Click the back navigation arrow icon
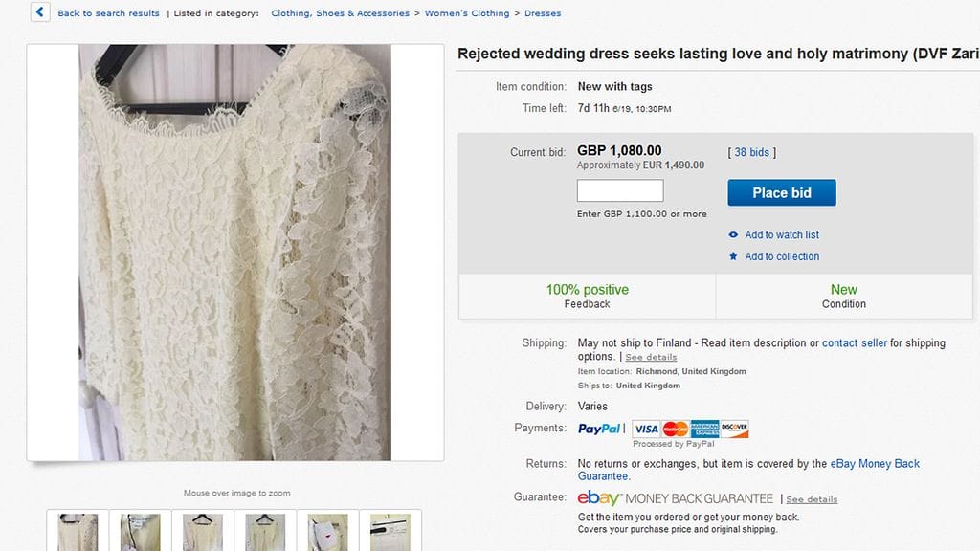 pyautogui.click(x=39, y=12)
